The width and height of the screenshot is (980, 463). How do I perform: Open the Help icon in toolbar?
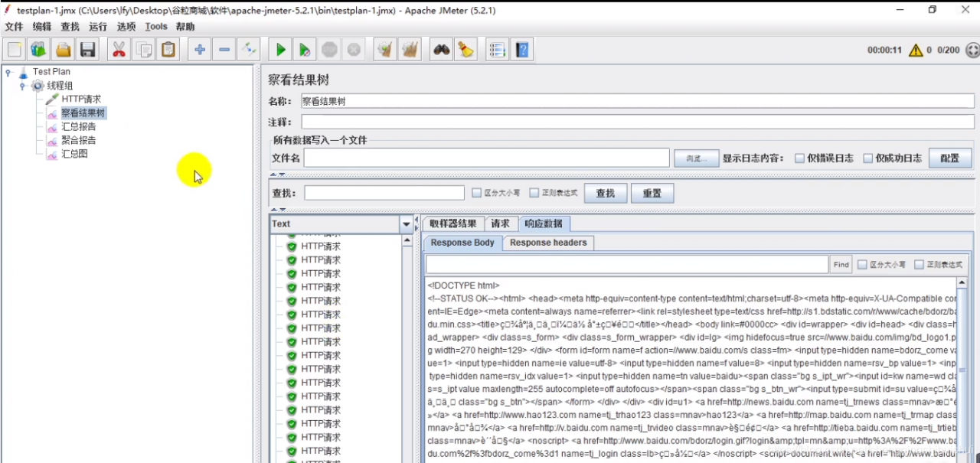[522, 50]
